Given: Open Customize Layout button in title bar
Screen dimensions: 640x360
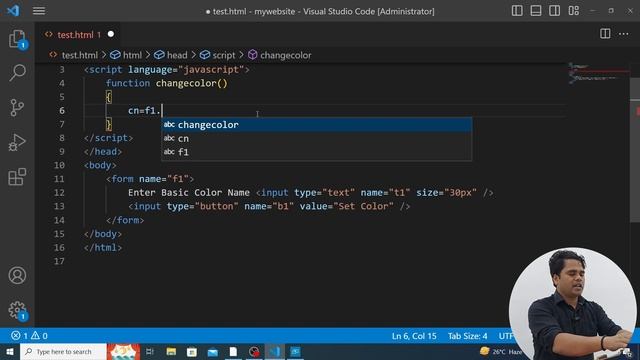Looking at the screenshot, I should coord(573,11).
